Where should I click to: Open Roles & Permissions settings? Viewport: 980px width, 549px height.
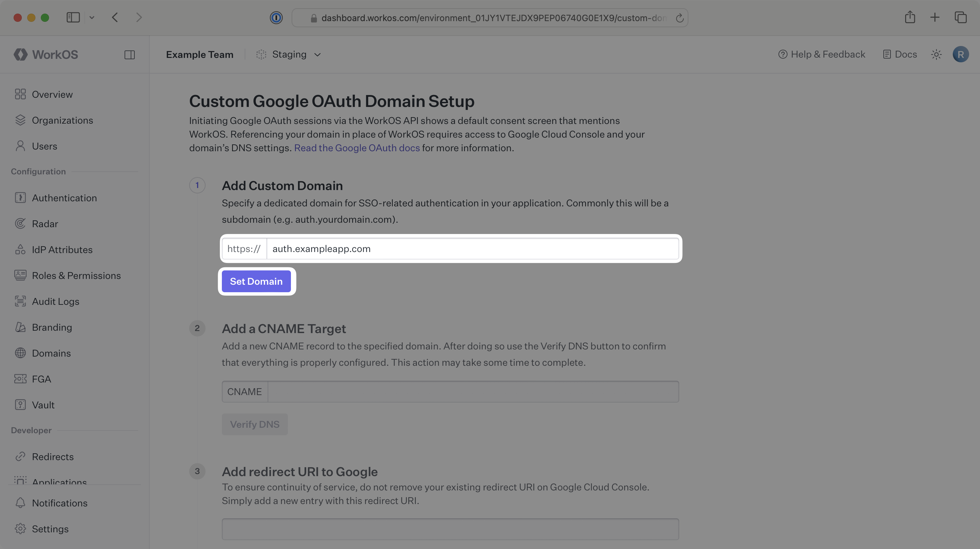click(76, 275)
